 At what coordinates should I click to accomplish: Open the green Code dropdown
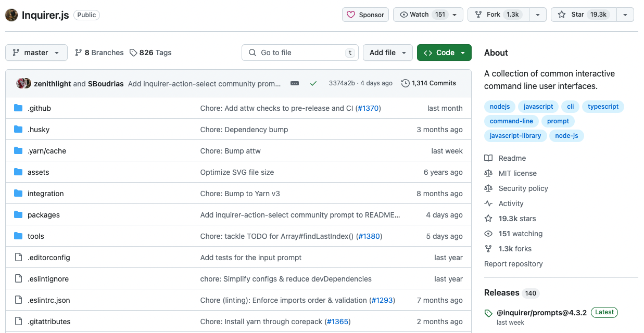pyautogui.click(x=444, y=53)
